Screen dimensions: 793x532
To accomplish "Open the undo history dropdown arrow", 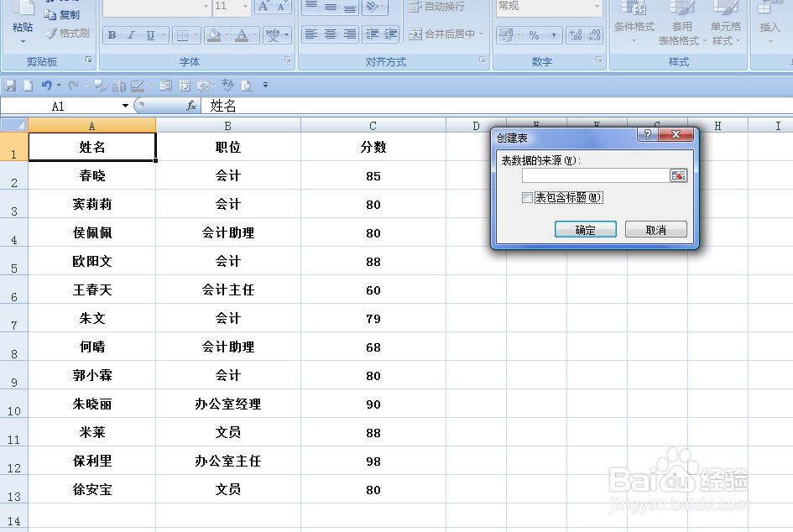I will 59,86.
